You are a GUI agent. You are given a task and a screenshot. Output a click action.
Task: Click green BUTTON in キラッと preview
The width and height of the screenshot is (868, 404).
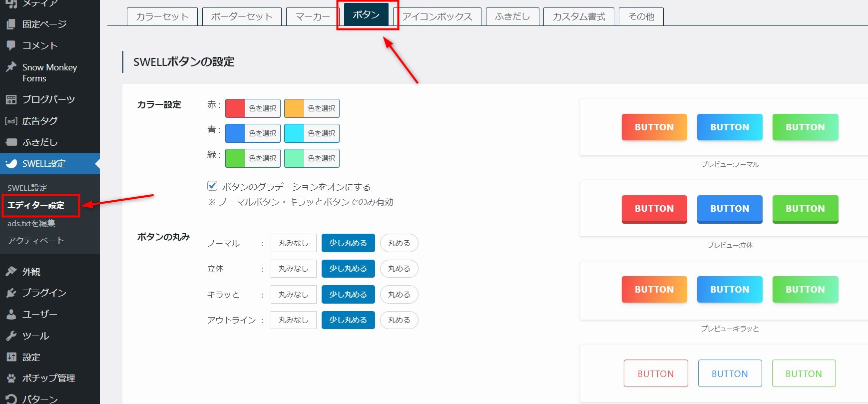pyautogui.click(x=805, y=289)
